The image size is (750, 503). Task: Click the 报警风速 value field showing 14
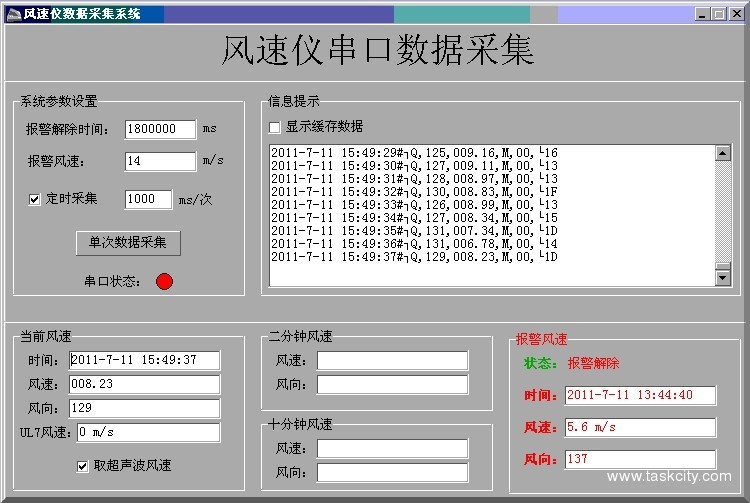[x=160, y=161]
